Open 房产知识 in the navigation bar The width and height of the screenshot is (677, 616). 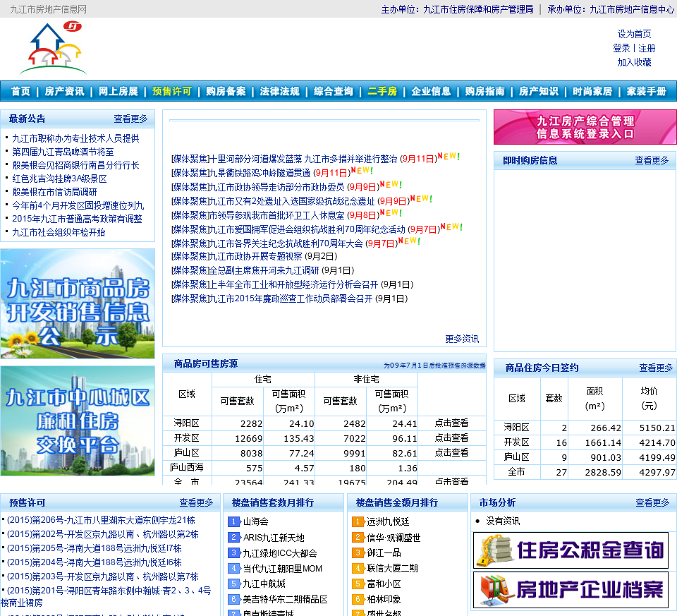click(539, 91)
